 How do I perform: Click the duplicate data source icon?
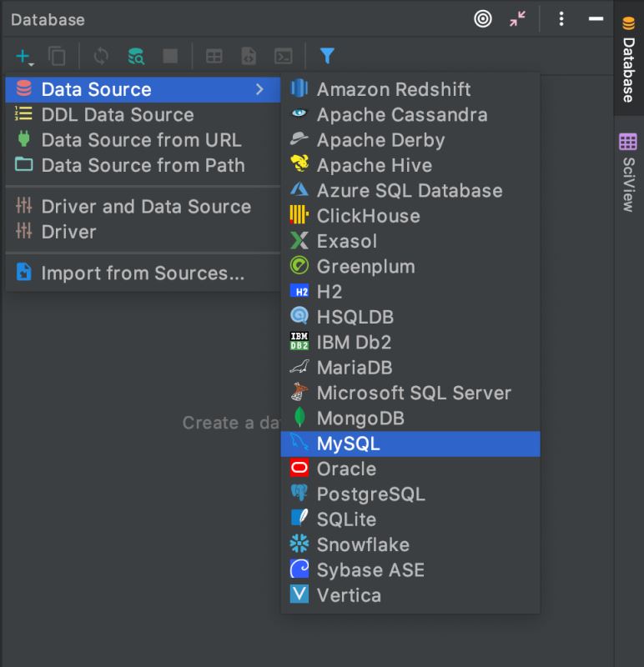pyautogui.click(x=57, y=57)
